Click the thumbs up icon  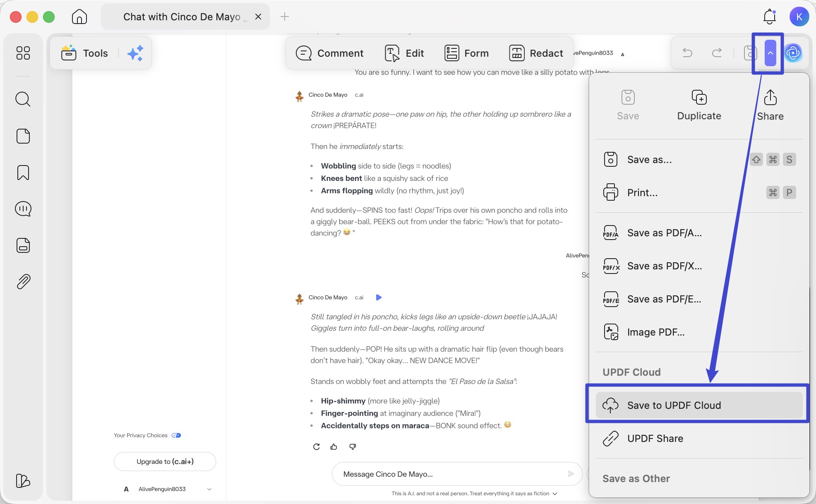[x=334, y=446]
